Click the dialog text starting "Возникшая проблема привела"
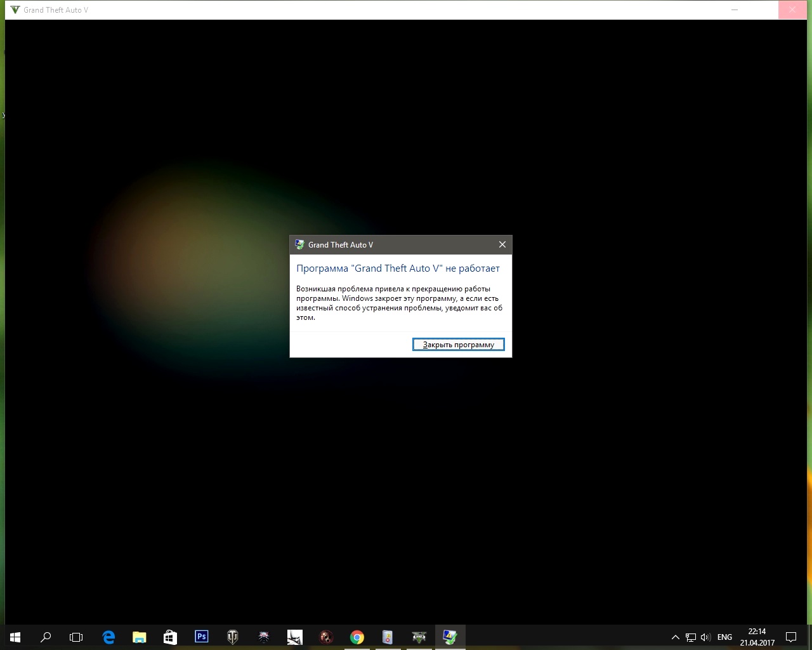Viewport: 812px width, 650px height. (399, 303)
